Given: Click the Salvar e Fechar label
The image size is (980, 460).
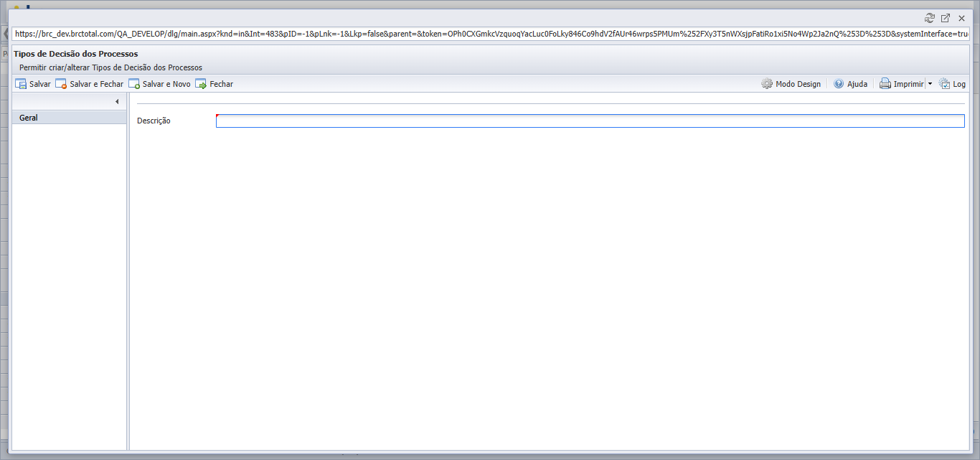Looking at the screenshot, I should [x=97, y=84].
